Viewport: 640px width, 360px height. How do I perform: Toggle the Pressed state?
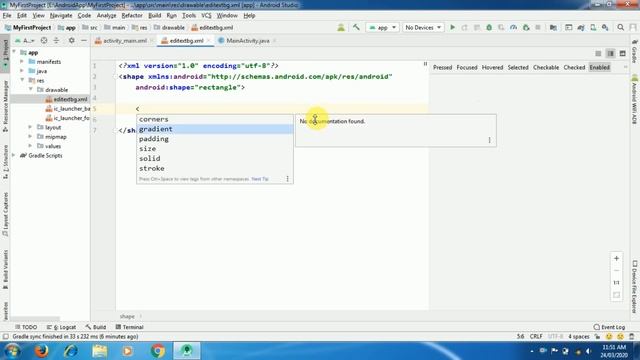(442, 67)
